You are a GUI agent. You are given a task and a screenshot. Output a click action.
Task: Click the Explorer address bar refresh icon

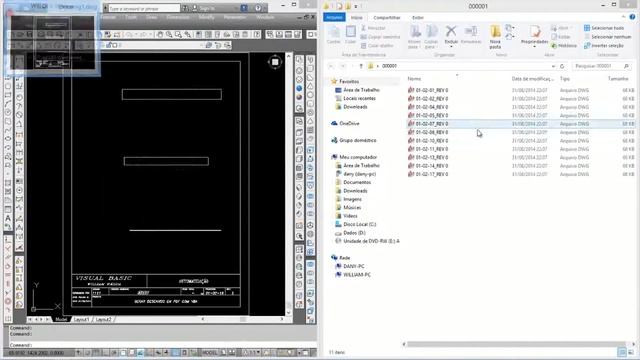(x=562, y=66)
